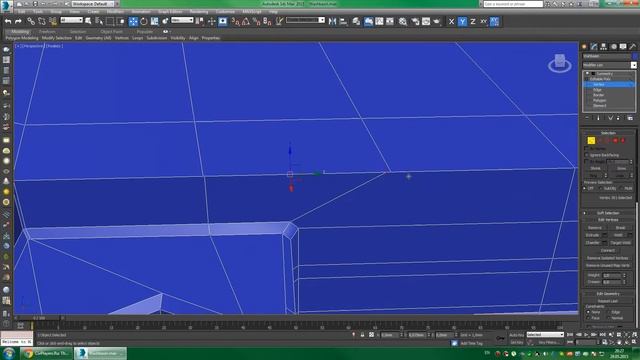This screenshot has height=360, width=640.
Task: Select Constraints Edge radio button
Action: 609,312
